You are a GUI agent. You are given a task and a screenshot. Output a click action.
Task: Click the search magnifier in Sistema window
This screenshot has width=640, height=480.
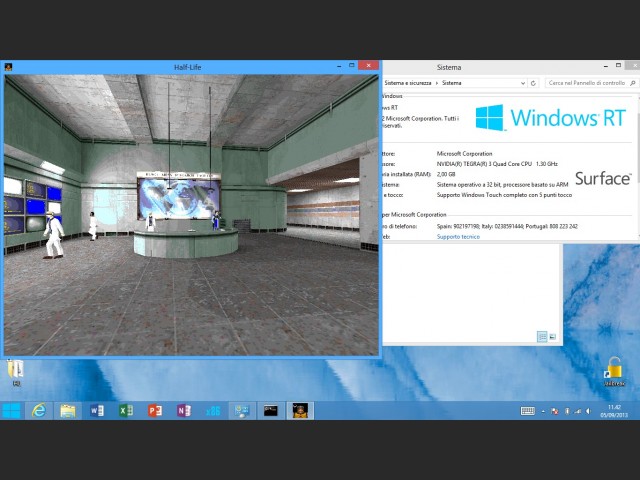coord(633,83)
